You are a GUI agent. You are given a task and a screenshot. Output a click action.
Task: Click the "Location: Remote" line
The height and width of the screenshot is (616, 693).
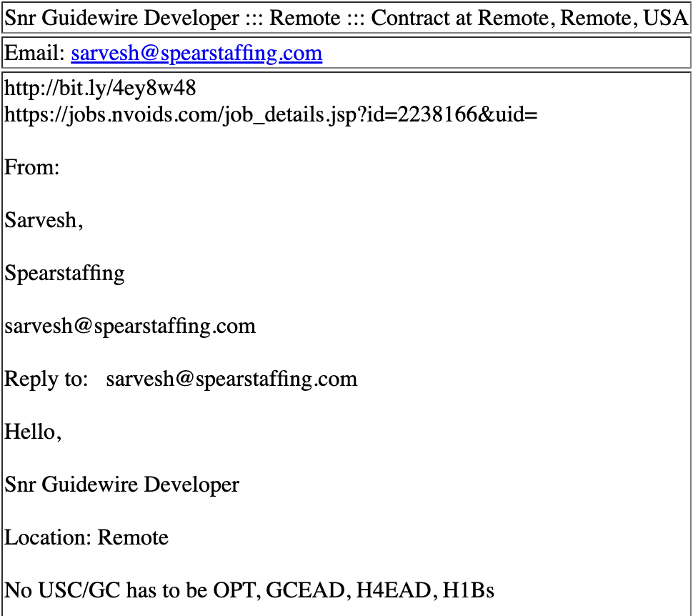coord(86,537)
